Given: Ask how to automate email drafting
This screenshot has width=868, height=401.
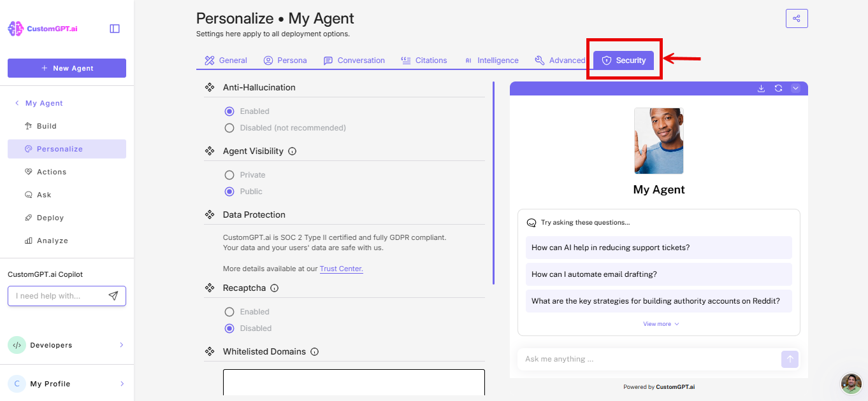Looking at the screenshot, I should (659, 274).
